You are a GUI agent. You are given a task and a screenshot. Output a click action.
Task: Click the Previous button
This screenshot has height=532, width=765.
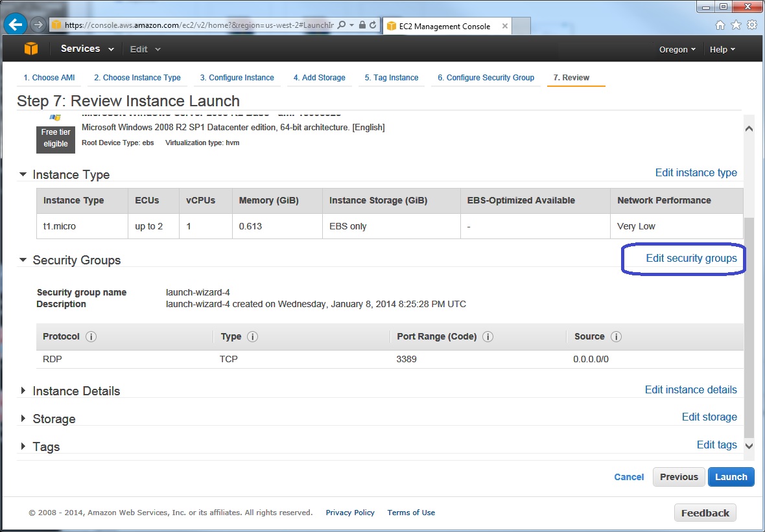click(679, 477)
